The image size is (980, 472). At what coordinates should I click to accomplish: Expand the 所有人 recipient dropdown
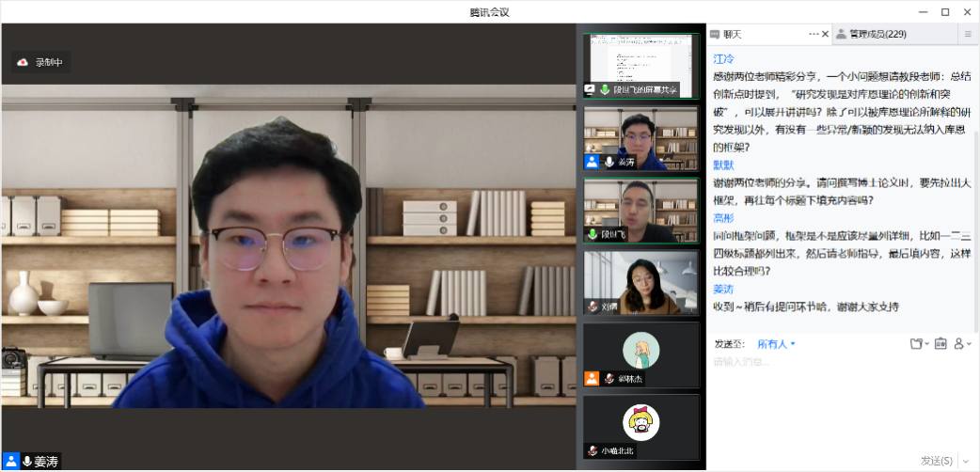click(777, 344)
